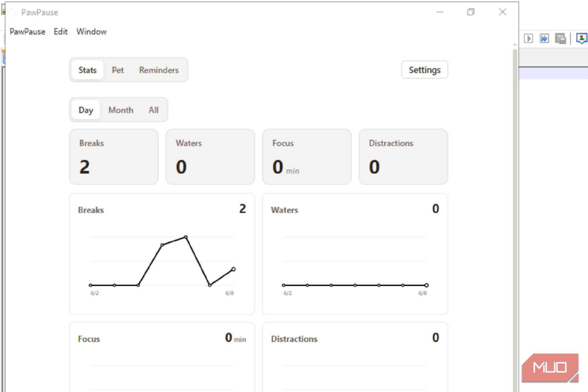This screenshot has width=588, height=392.
Task: Click the last data point on Breaks chart
Action: tap(234, 269)
